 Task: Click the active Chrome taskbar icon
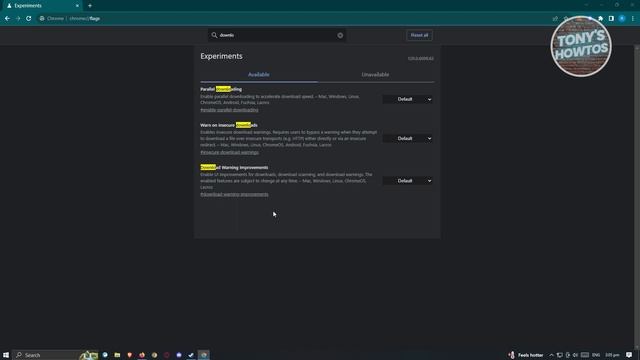pos(204,355)
